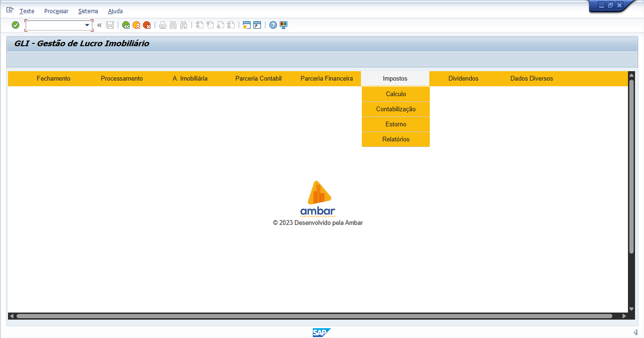Open the Processar menu
The width and height of the screenshot is (644, 338).
pos(56,11)
